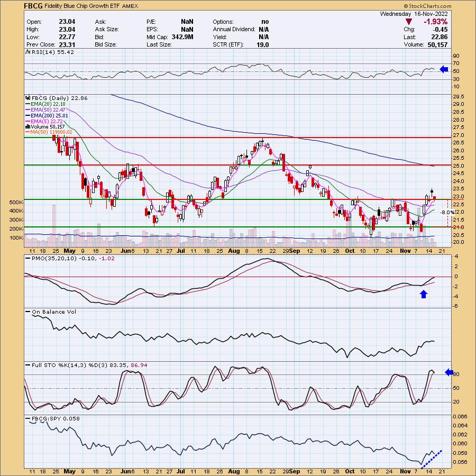
Task: Select the Low price value 22.77
Action: click(x=67, y=37)
